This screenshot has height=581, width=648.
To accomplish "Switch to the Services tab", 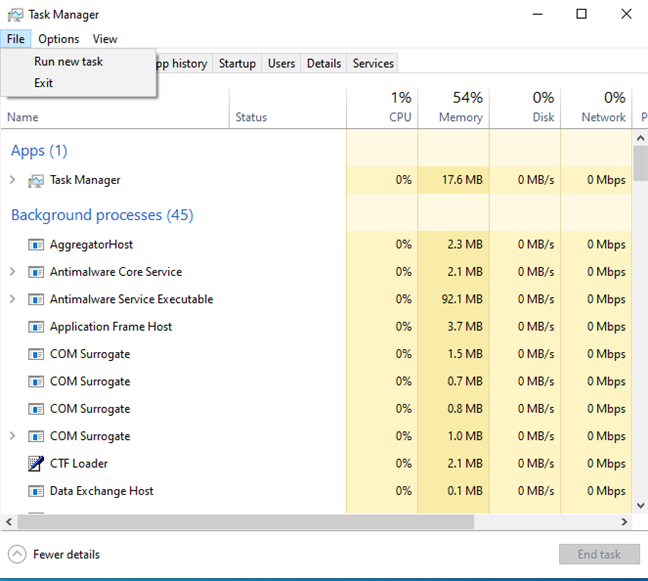I will click(x=373, y=64).
